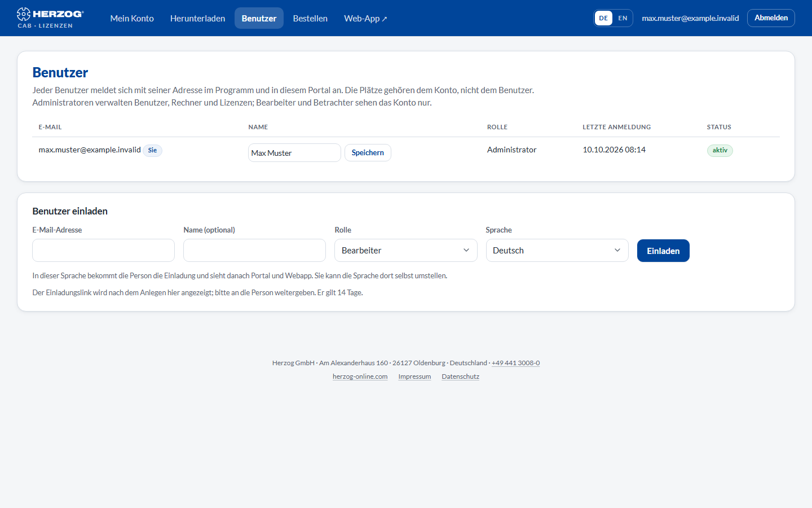
Task: Open the Rolle dropdown showing Bearbeiter
Action: [x=406, y=251]
